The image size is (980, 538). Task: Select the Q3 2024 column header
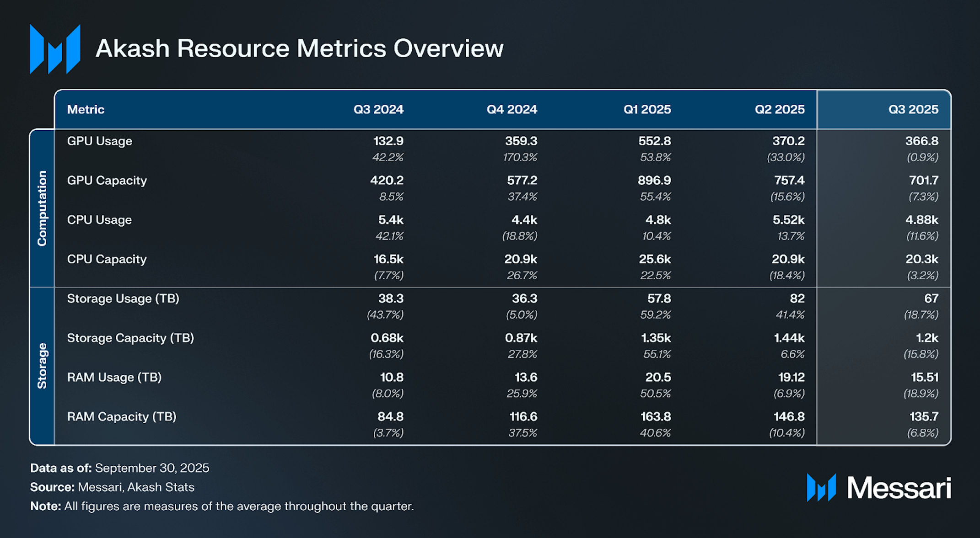(x=378, y=110)
